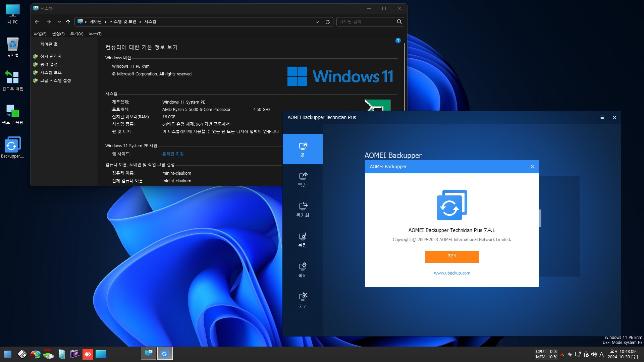
Task: Open 고급 시스템 설정 from the sidebar
Action: [x=56, y=80]
